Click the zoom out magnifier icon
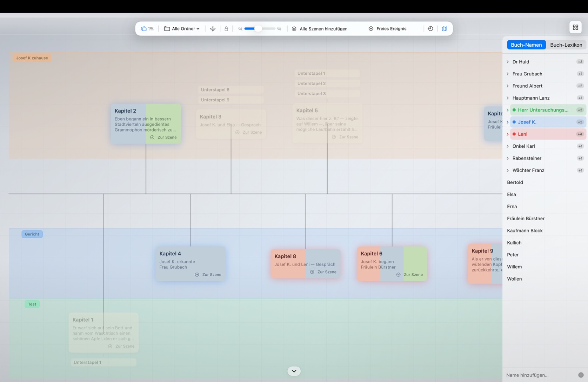Screen dimensions: 588x382 pos(240,29)
